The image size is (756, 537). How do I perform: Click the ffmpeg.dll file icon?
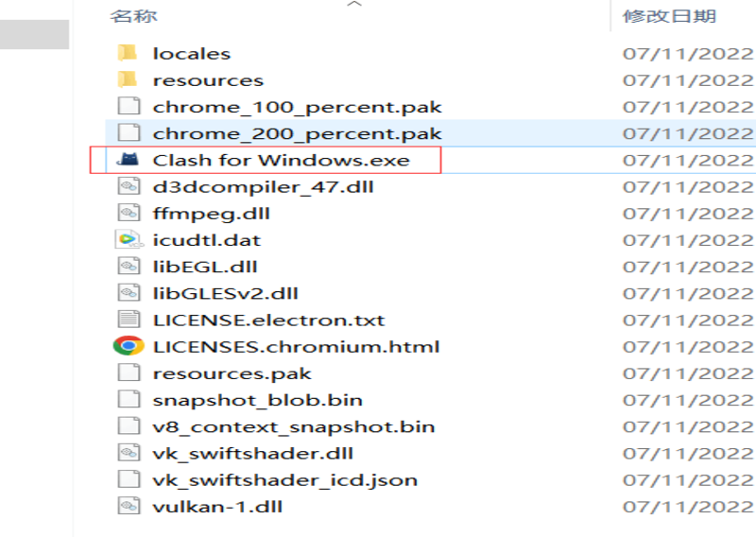coord(128,214)
